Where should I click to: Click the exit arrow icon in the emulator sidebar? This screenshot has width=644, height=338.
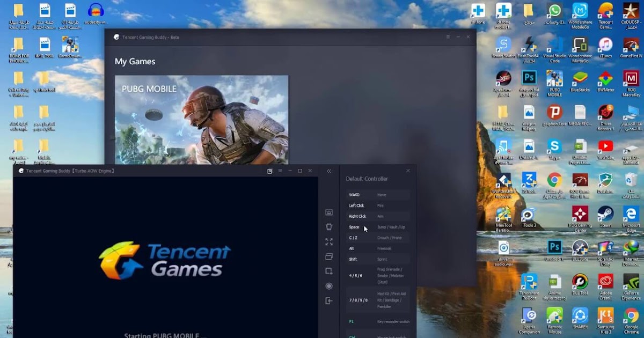pyautogui.click(x=329, y=301)
